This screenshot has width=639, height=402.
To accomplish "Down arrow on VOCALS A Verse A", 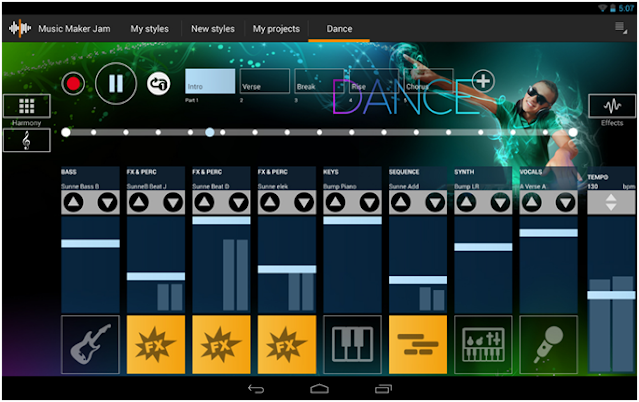I will (x=566, y=202).
